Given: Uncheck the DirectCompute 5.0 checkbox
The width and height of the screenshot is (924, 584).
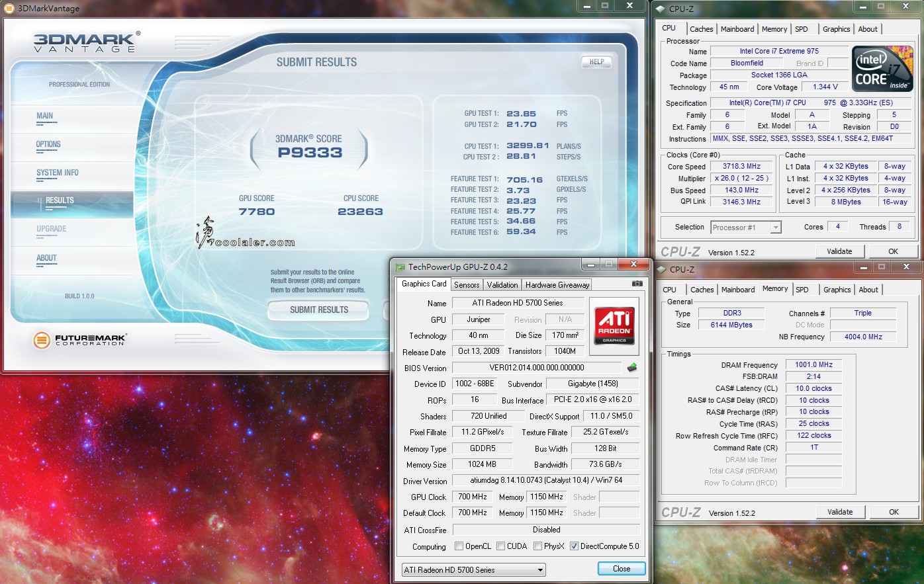Looking at the screenshot, I should click(574, 546).
